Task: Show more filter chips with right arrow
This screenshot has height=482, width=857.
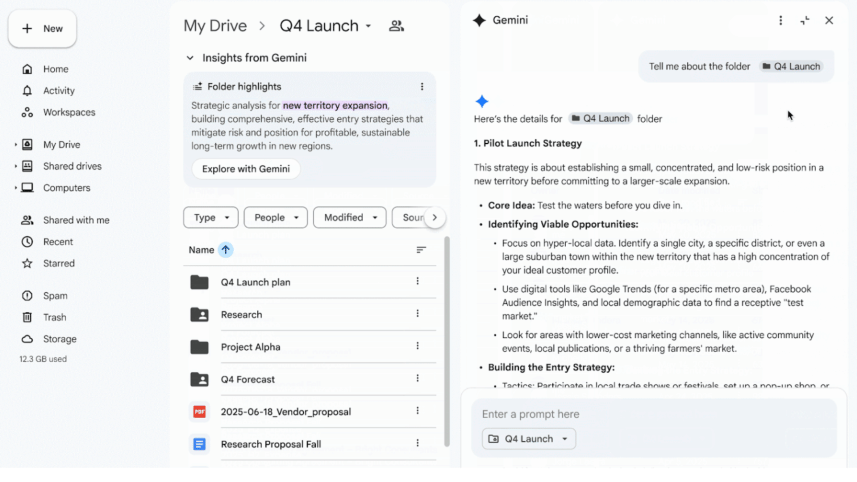Action: (435, 218)
